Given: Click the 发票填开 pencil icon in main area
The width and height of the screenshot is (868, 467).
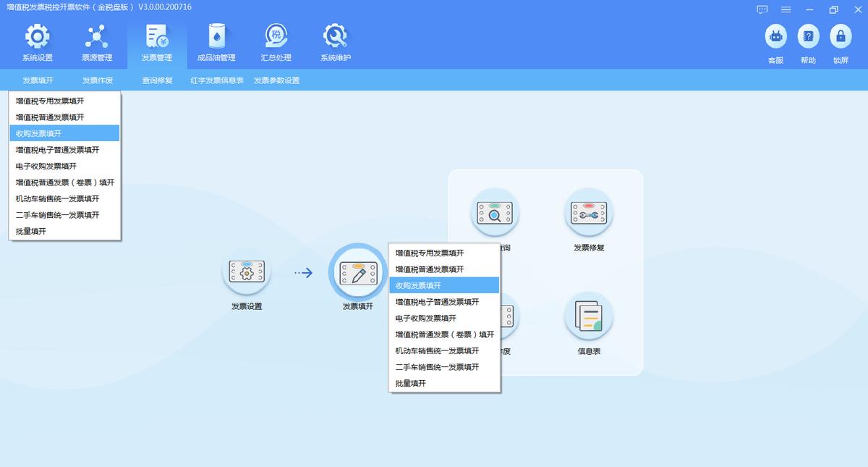Looking at the screenshot, I should coord(357,274).
